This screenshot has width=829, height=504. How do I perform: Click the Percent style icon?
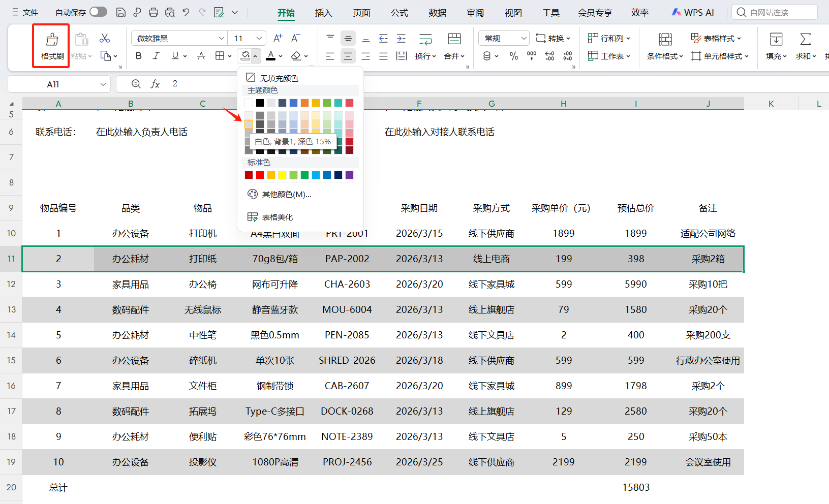pyautogui.click(x=514, y=56)
